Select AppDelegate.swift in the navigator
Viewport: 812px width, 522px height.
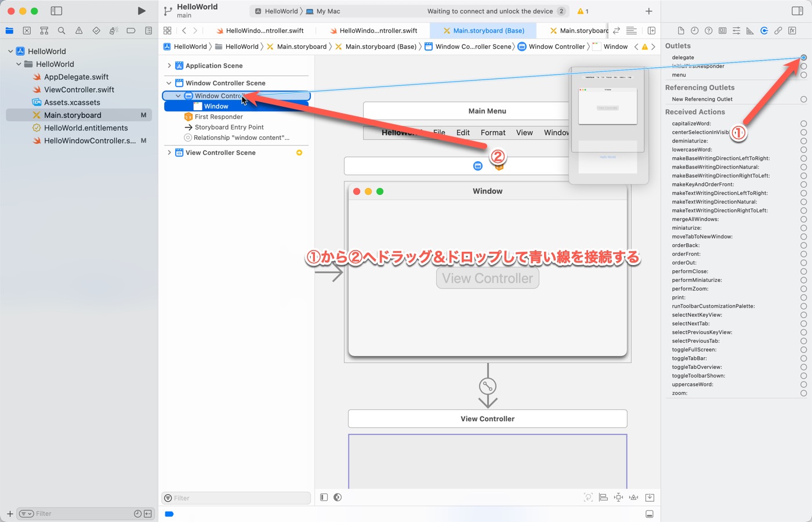[x=77, y=77]
